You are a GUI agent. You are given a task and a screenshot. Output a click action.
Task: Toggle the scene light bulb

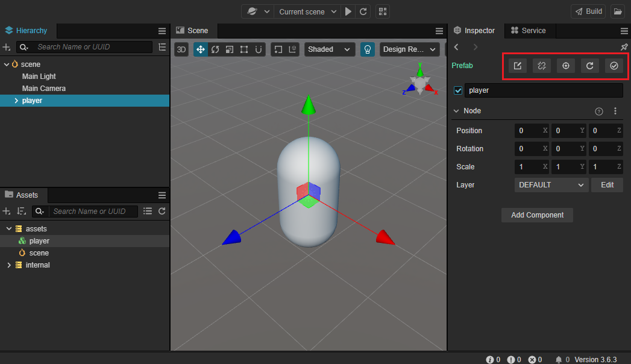[x=367, y=49]
